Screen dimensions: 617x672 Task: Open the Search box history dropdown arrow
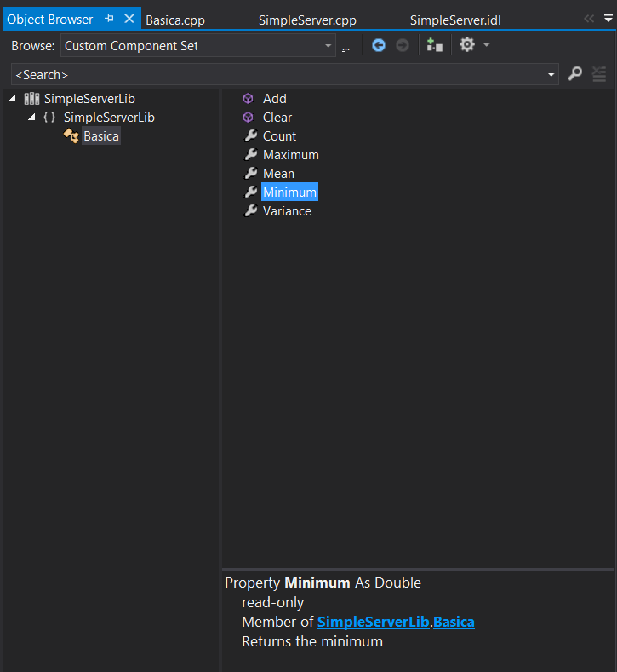point(551,75)
